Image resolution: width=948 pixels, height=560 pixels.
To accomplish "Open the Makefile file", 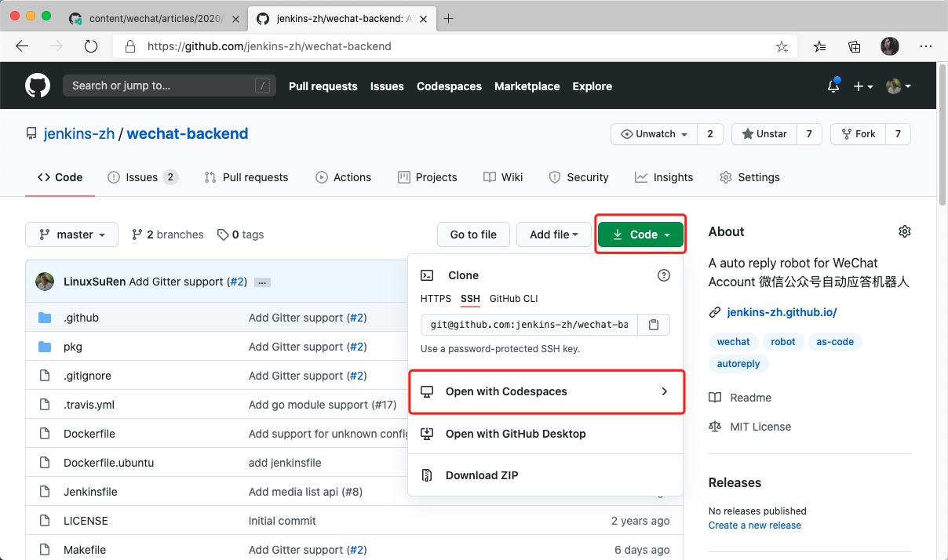I will pyautogui.click(x=85, y=550).
